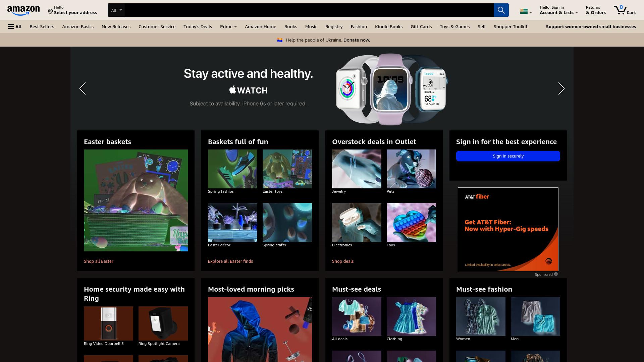The height and width of the screenshot is (362, 644).
Task: Open Spring fashion thumbnail
Action: 232,169
